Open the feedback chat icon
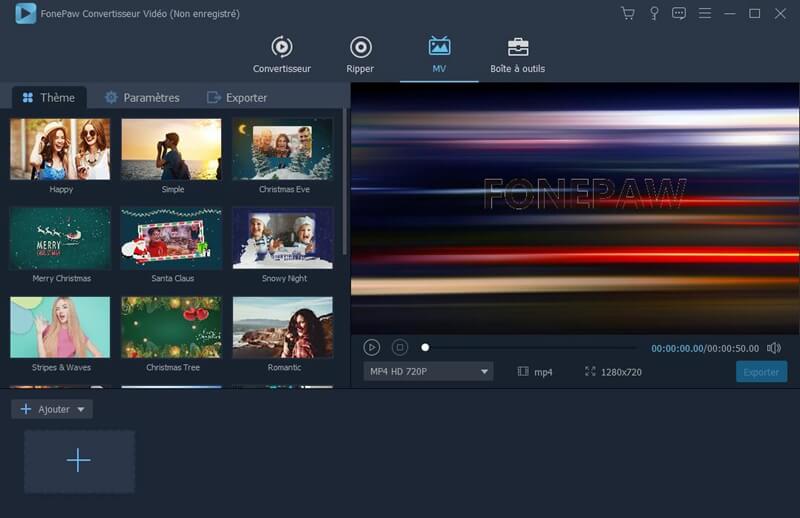The width and height of the screenshot is (800, 518). 679,13
